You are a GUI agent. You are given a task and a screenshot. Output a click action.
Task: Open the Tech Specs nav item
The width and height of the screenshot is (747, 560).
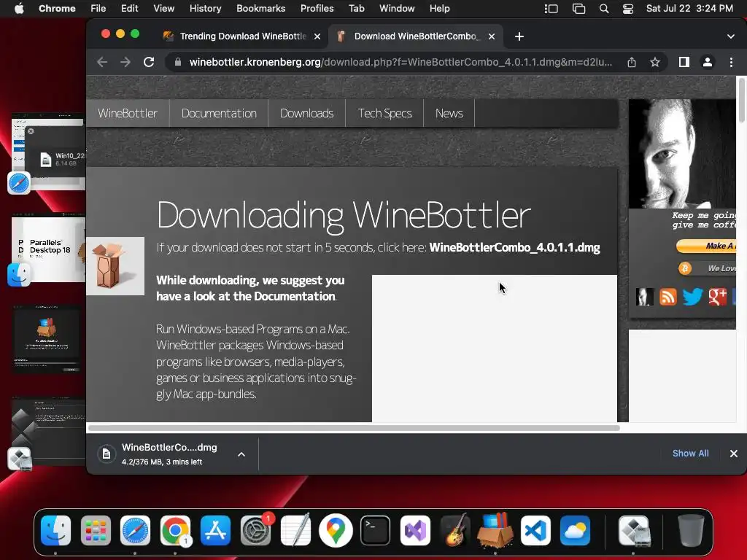(x=385, y=113)
